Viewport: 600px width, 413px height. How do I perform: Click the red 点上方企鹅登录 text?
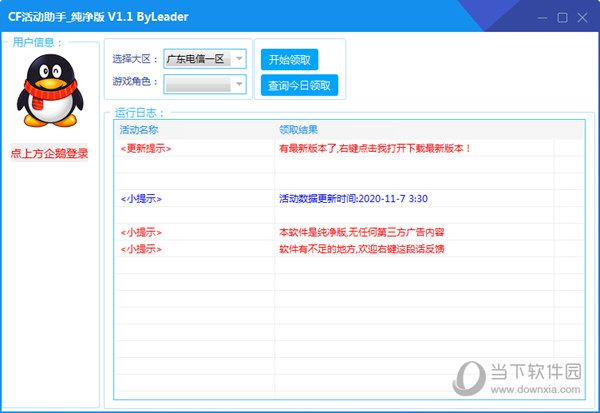(x=49, y=153)
